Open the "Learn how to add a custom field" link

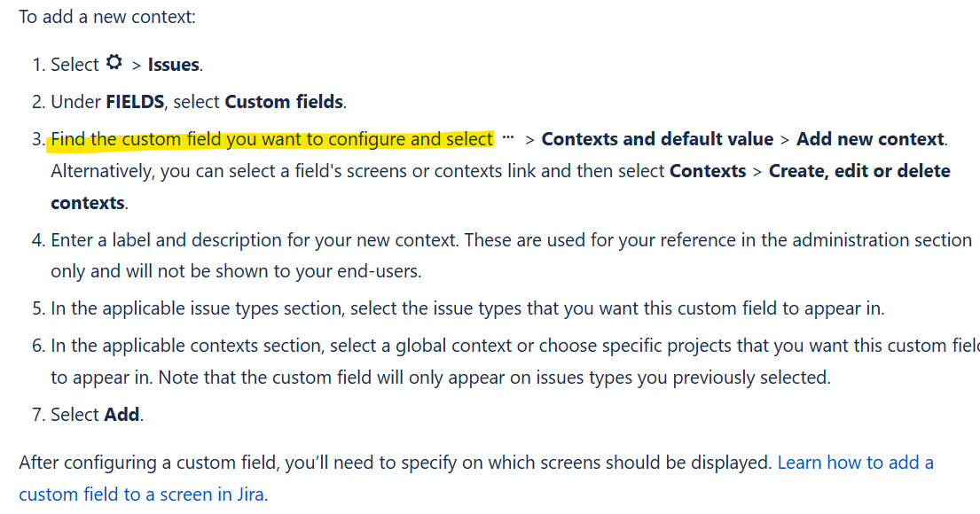click(855, 463)
